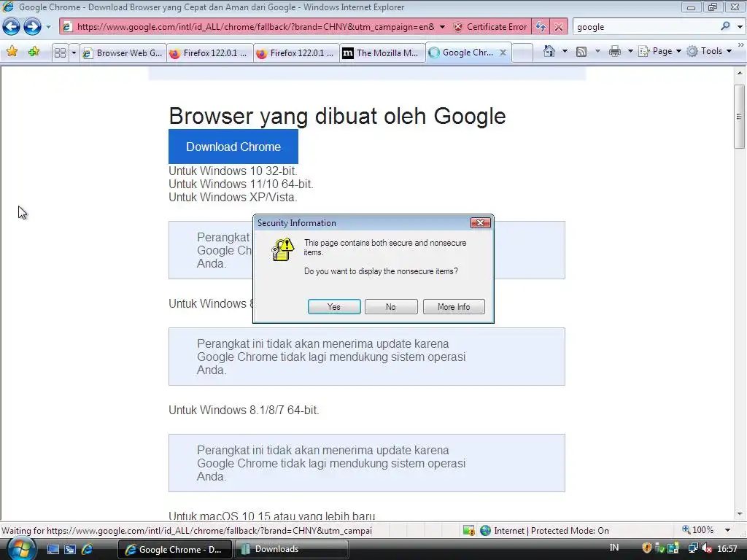Open the Page menu
747x560 pixels.
(659, 51)
